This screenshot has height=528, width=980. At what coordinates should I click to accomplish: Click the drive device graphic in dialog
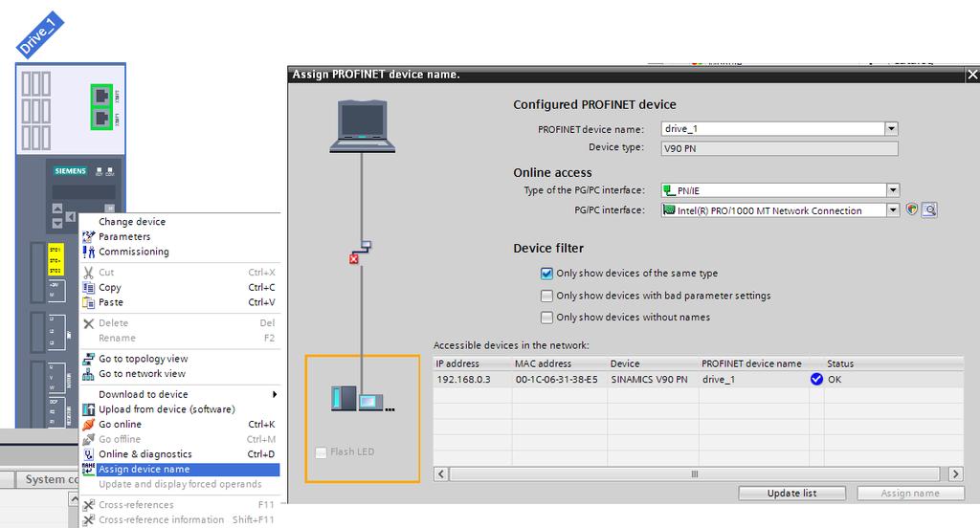[361, 398]
